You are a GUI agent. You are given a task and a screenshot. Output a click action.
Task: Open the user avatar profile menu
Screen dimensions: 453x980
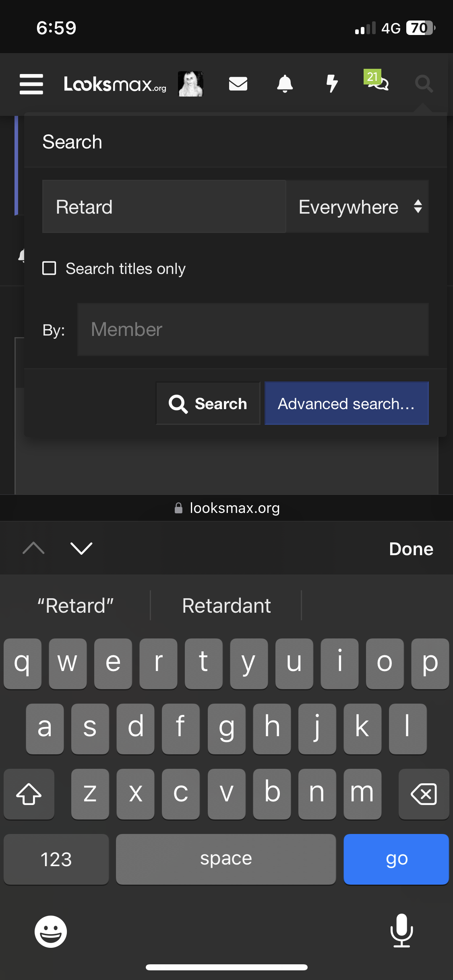tap(190, 84)
